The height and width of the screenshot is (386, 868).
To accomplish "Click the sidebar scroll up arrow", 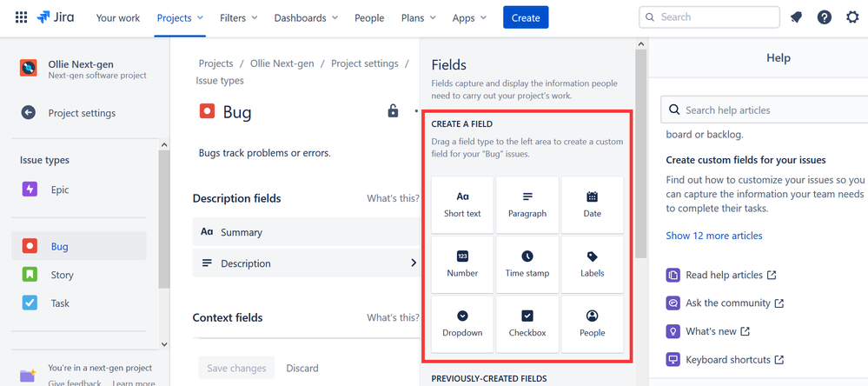I will point(164,144).
